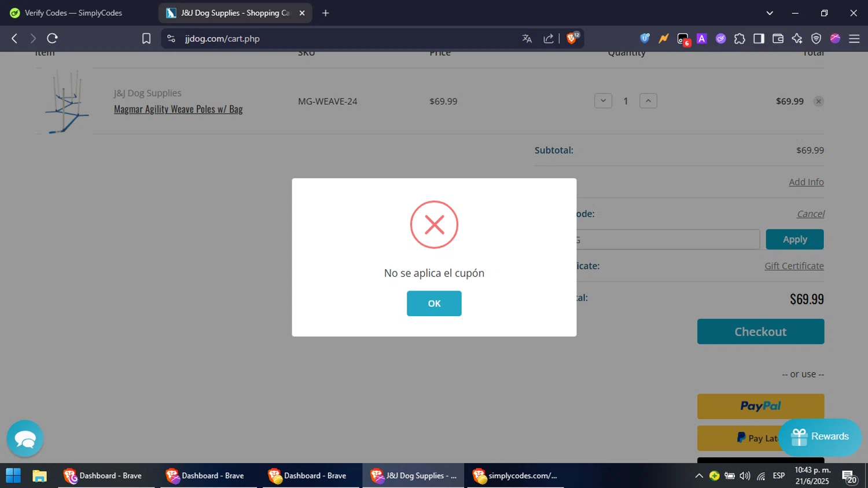The width and height of the screenshot is (868, 488).
Task: Toggle the browser sidebar panel
Action: point(759,38)
